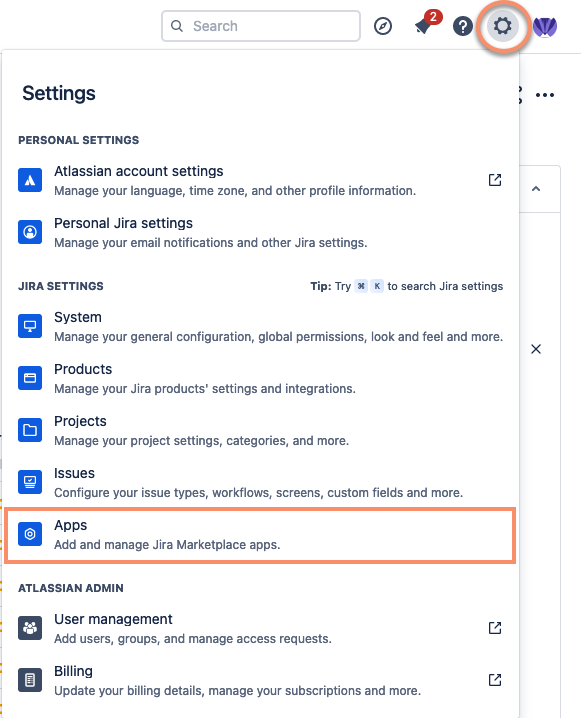Select Issues in Jira settings
The height and width of the screenshot is (718, 581).
(x=260, y=483)
